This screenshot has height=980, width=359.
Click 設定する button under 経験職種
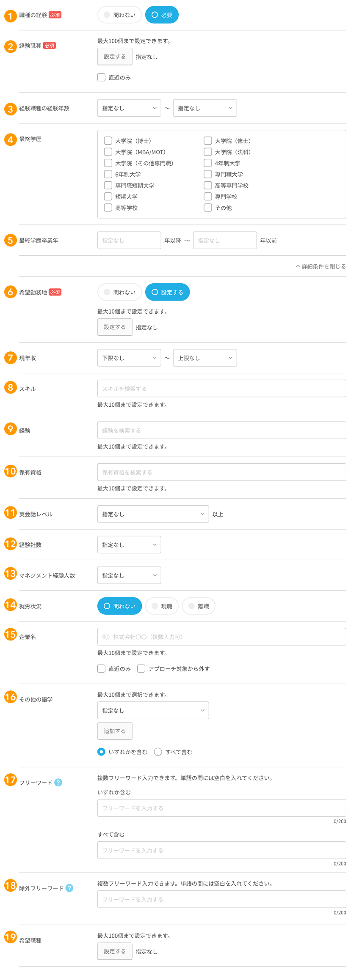(x=115, y=57)
